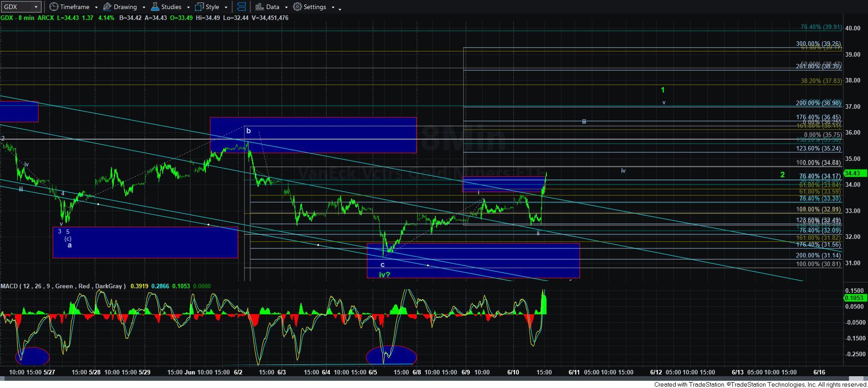
Task: Click the green wave 2 label
Action: click(782, 175)
